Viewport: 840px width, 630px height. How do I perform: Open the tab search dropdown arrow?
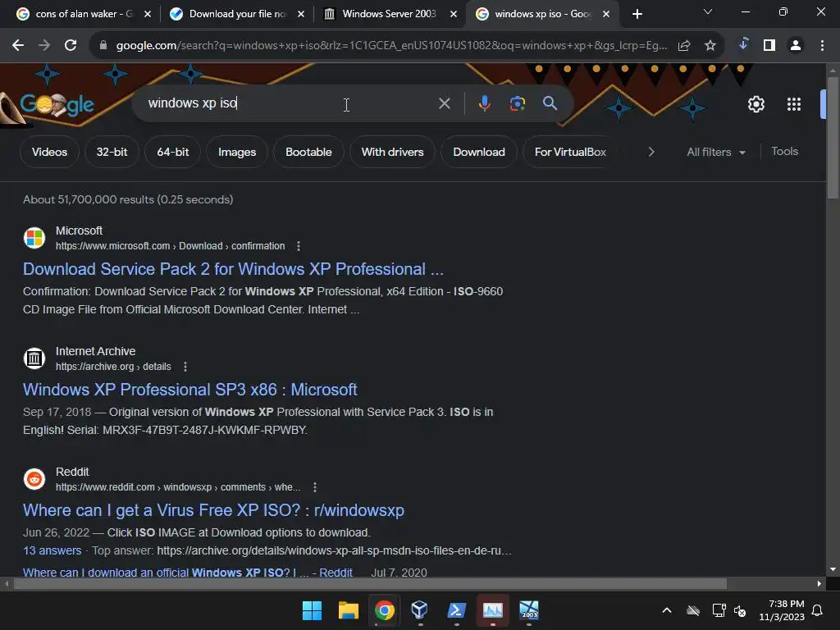[708, 11]
